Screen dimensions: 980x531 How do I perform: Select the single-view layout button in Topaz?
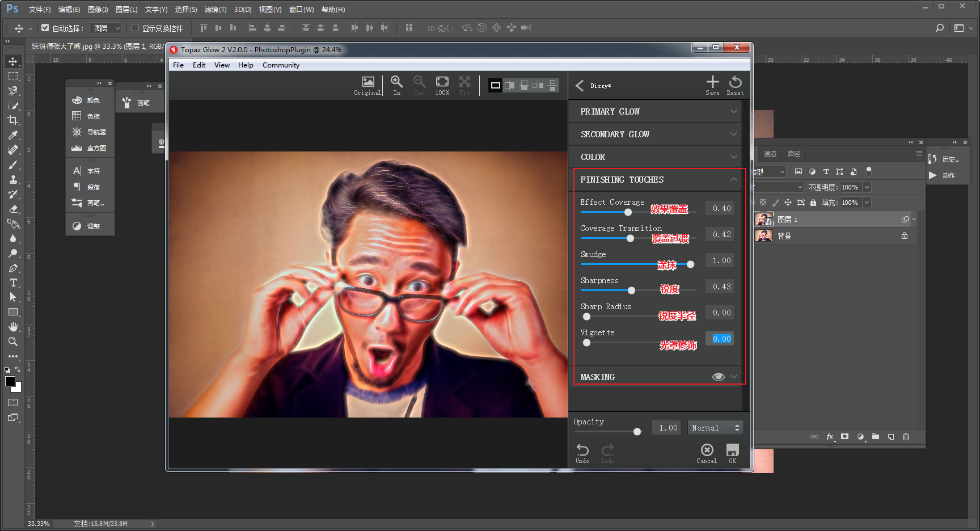tap(495, 86)
